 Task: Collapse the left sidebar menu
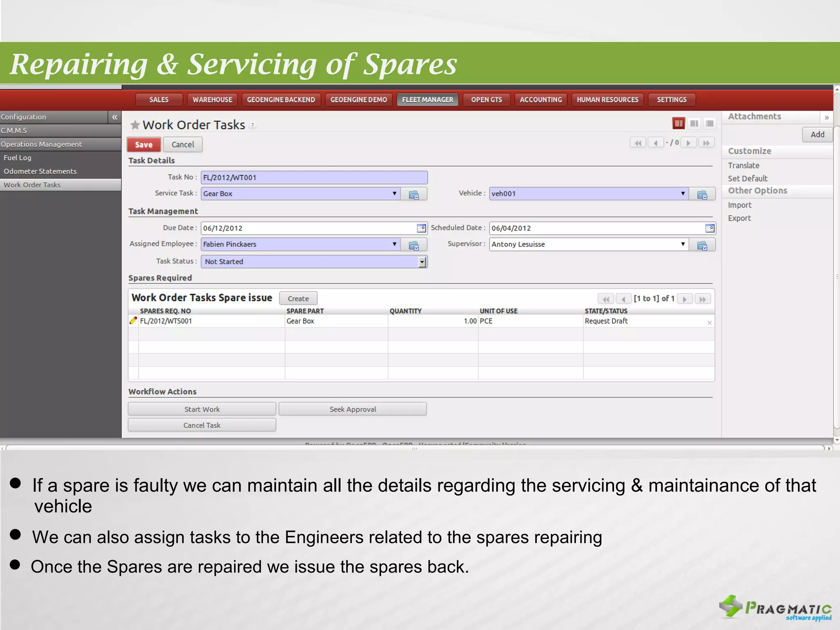[114, 117]
